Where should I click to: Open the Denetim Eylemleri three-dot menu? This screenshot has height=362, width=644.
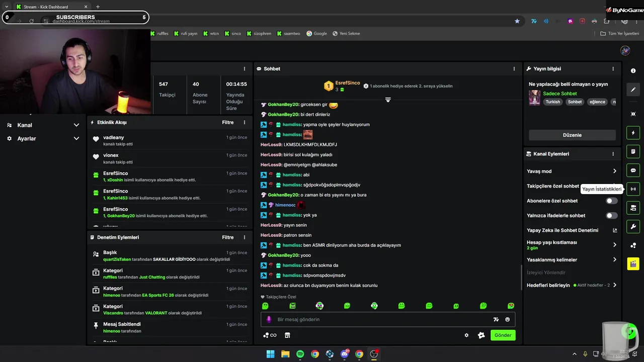coord(245,237)
